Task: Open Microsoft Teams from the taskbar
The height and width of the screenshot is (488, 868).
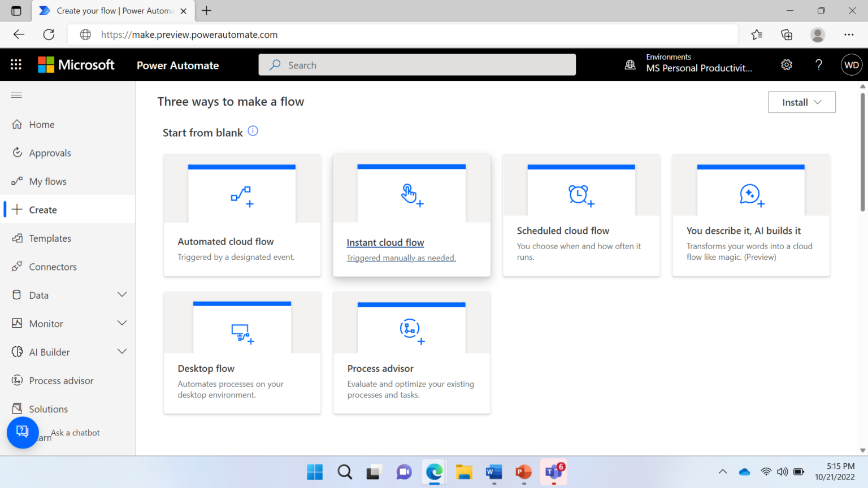Action: pos(553,472)
